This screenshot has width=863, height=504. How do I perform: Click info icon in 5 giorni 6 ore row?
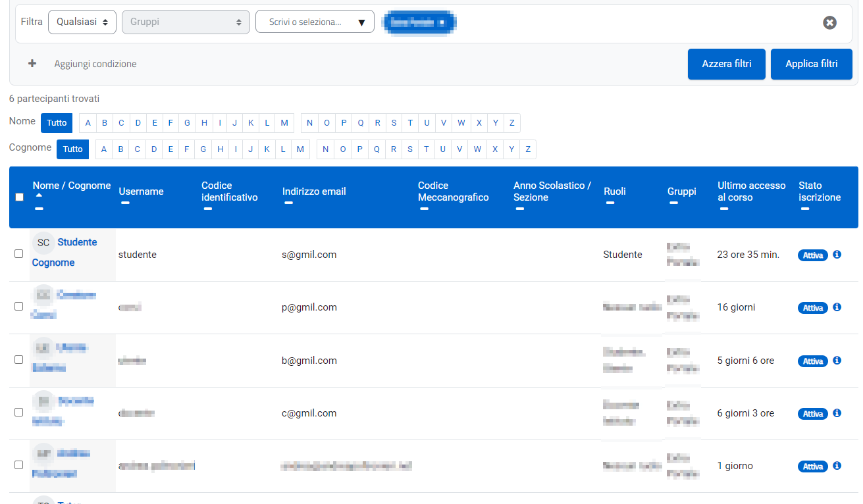point(837,361)
